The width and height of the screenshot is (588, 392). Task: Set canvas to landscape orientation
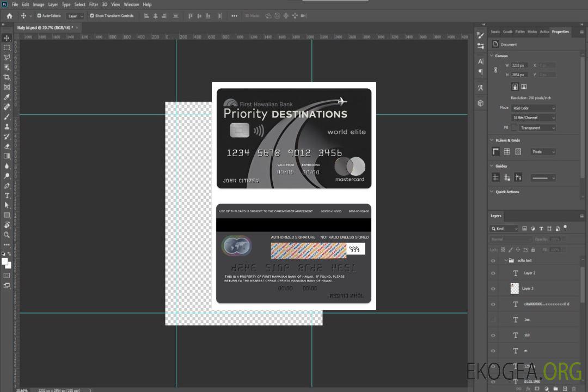pos(524,87)
